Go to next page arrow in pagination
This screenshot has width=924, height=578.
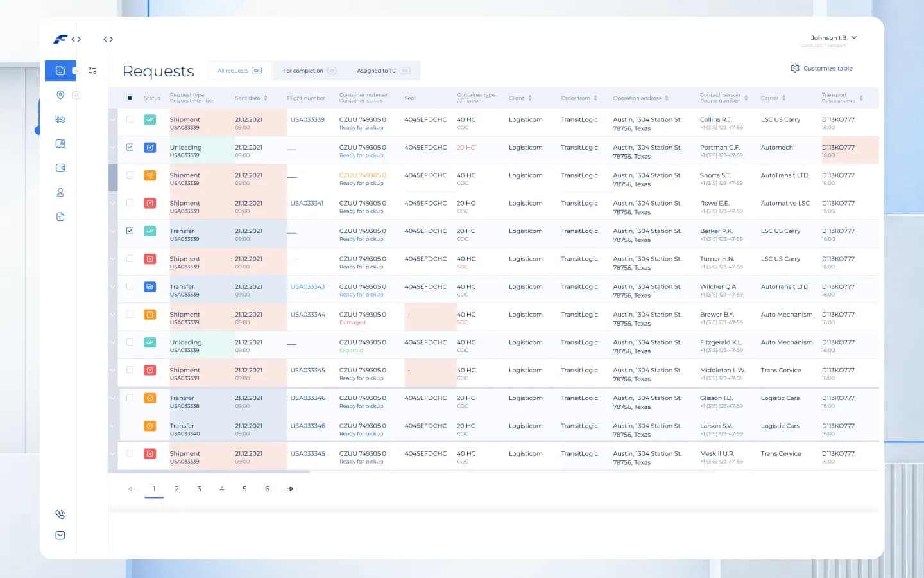(x=290, y=489)
